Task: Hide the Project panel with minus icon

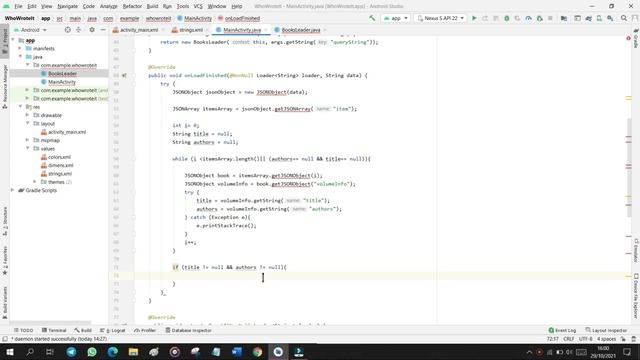Action: (103, 30)
